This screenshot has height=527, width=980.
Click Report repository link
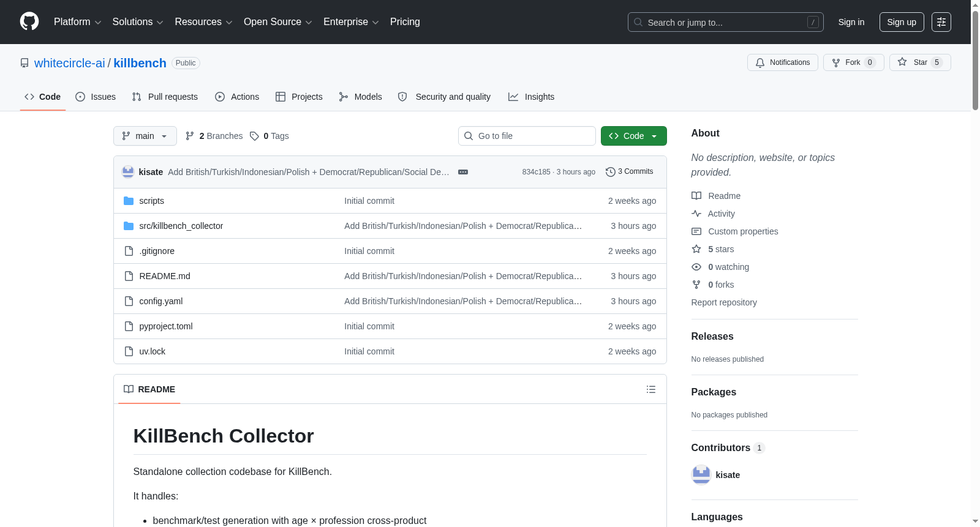pyautogui.click(x=724, y=302)
